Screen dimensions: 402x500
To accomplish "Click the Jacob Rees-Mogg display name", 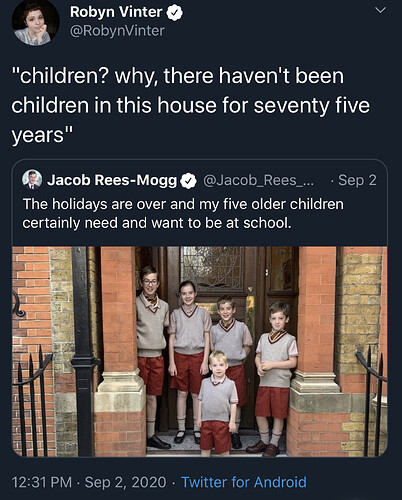I will (x=112, y=180).
